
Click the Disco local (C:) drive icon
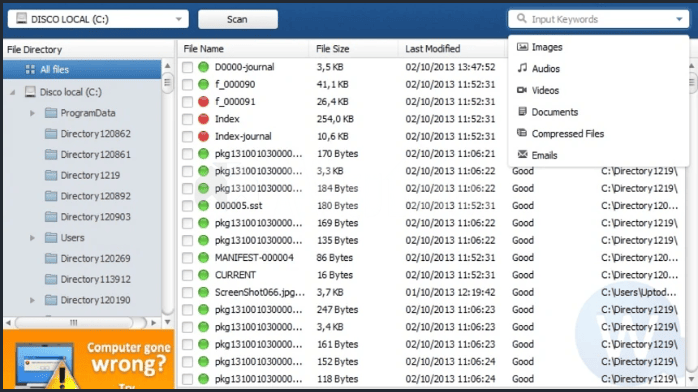[30, 92]
